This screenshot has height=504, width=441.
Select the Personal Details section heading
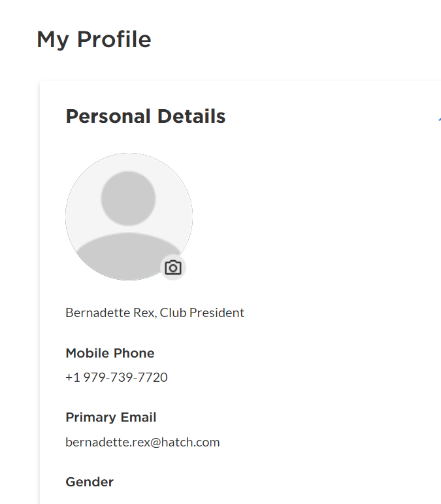146,116
